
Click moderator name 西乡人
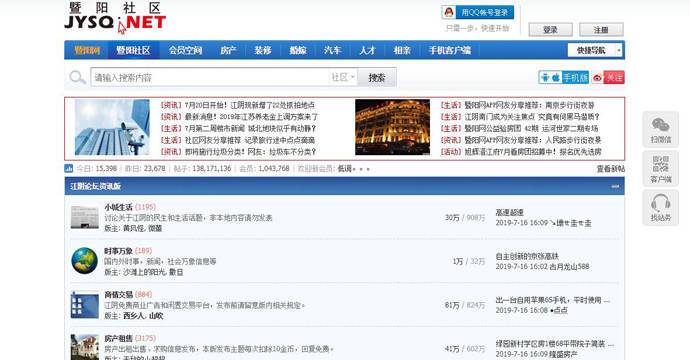[133, 316]
